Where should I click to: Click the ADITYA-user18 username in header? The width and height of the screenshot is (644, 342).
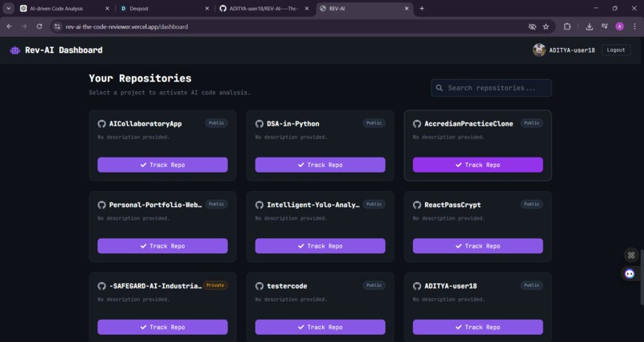tap(572, 50)
